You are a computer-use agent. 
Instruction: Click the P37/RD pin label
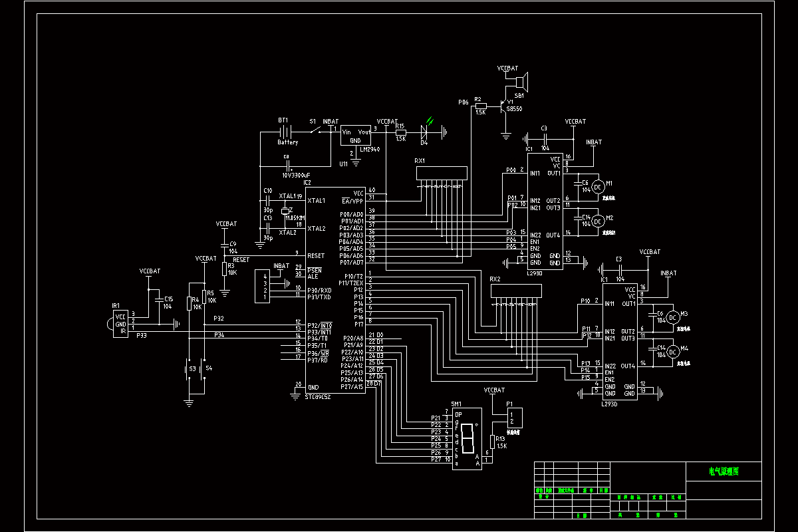[318, 359]
